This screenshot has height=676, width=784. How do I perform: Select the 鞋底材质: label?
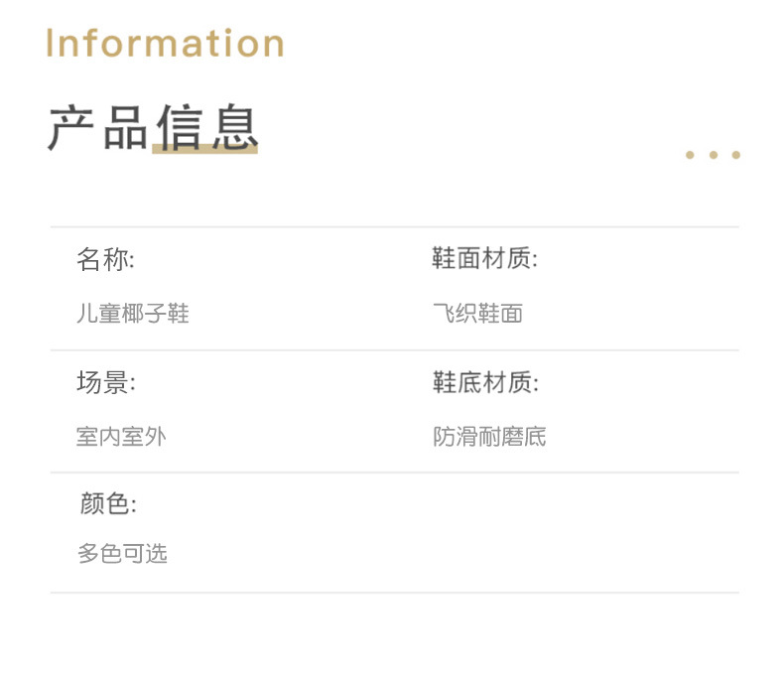pos(485,382)
